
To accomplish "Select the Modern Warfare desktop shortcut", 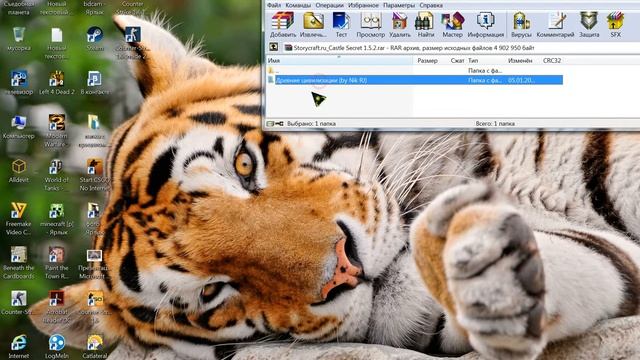I will pos(57,131).
